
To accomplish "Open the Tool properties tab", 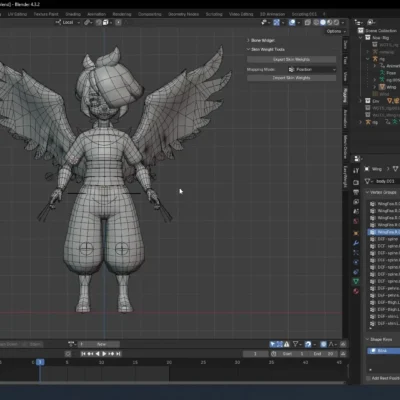I will pyautogui.click(x=356, y=170).
